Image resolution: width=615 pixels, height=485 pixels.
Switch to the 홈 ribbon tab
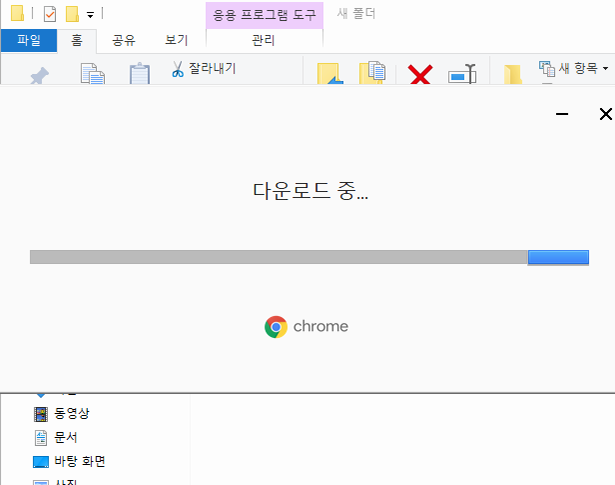[x=77, y=40]
